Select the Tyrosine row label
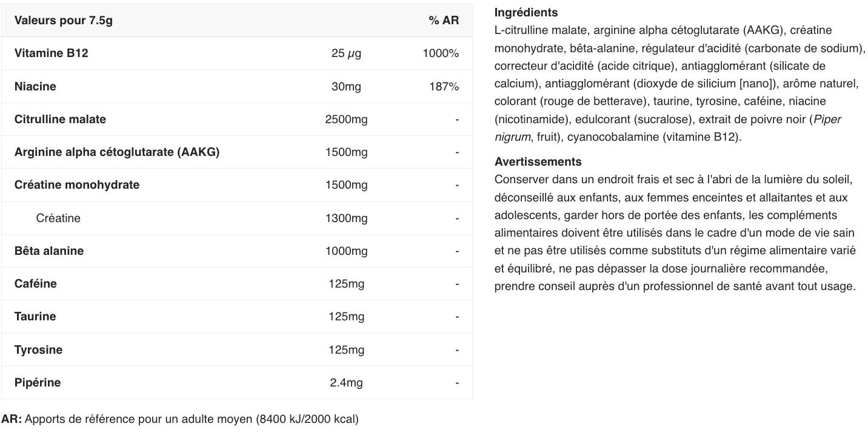The image size is (868, 432). pos(38,349)
